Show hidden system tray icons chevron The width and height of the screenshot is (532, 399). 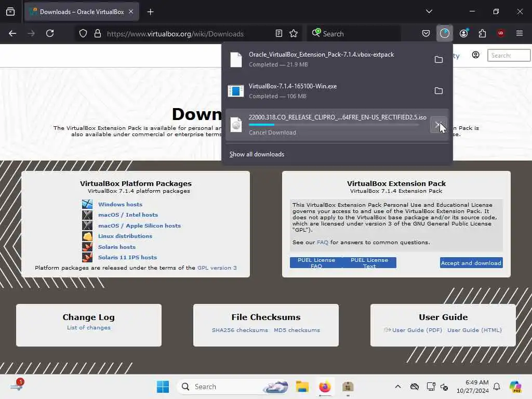coord(397,387)
